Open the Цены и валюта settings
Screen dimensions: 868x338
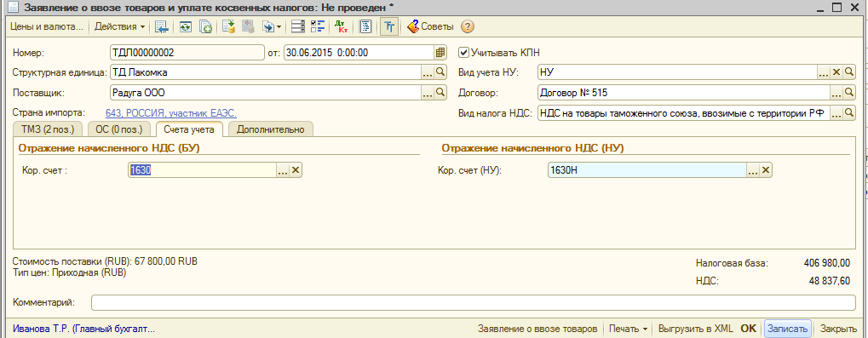(x=47, y=26)
